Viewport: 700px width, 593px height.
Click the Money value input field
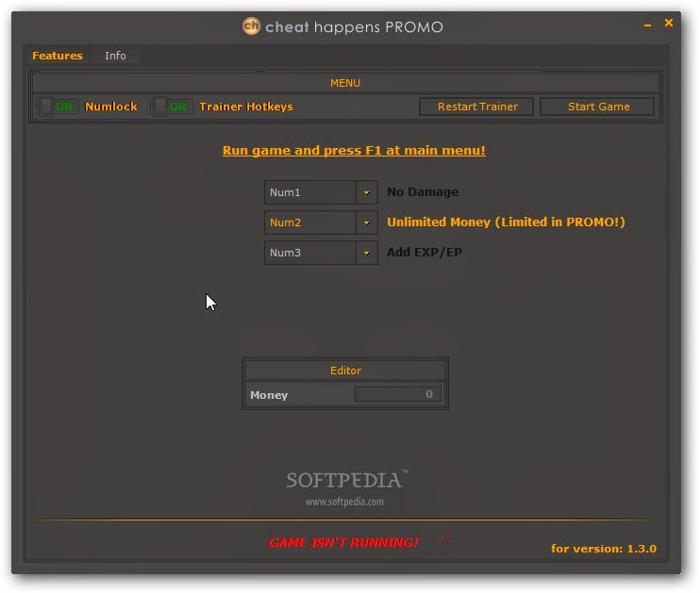(x=398, y=394)
